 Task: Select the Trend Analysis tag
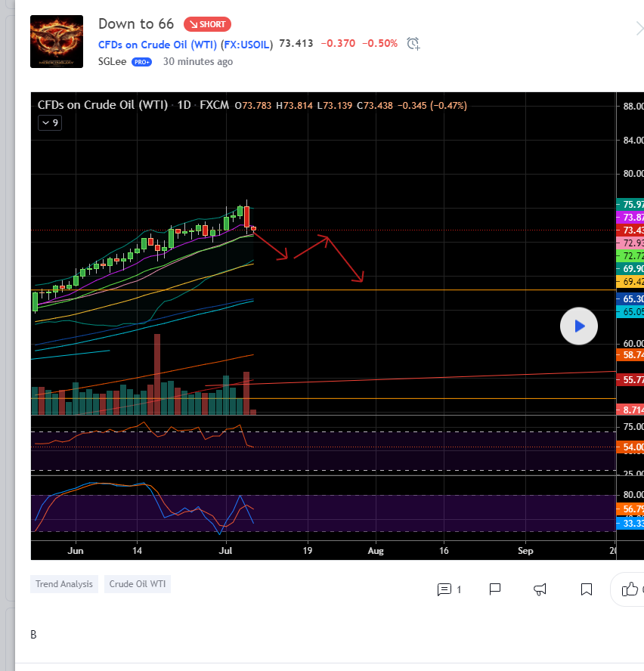(64, 584)
